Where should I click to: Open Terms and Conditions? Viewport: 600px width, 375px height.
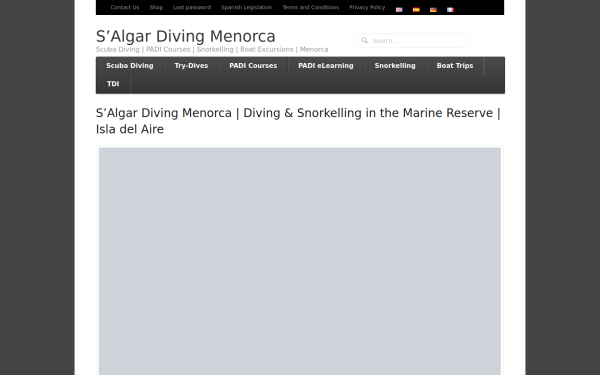tap(311, 7)
